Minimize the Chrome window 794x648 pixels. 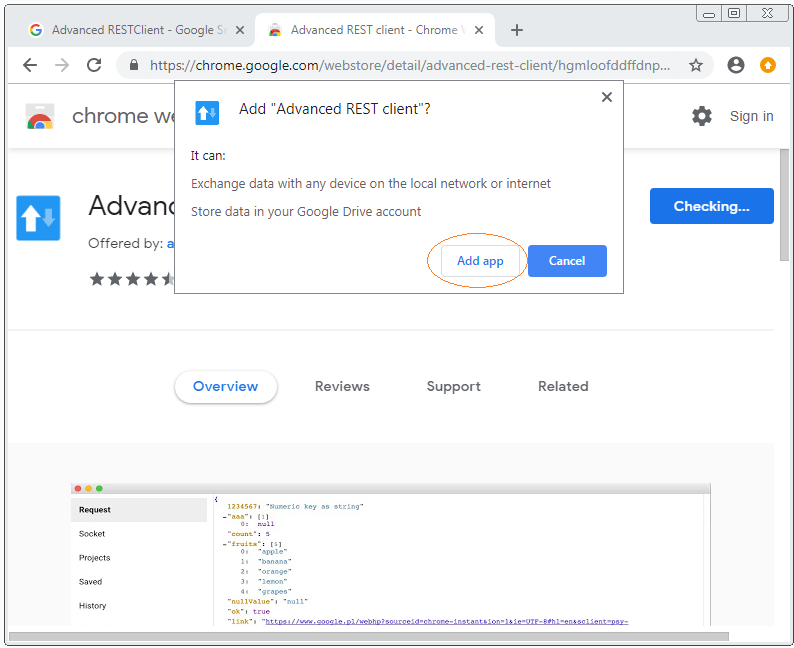click(x=709, y=14)
